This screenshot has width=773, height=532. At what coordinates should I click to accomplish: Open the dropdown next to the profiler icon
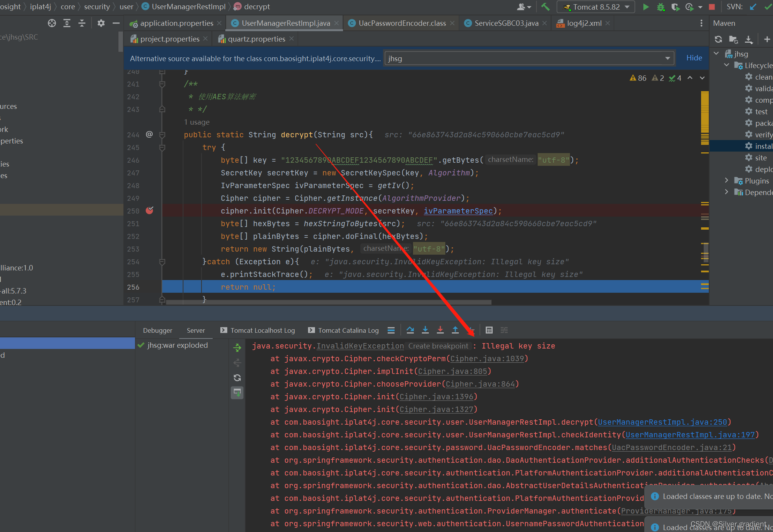(700, 7)
